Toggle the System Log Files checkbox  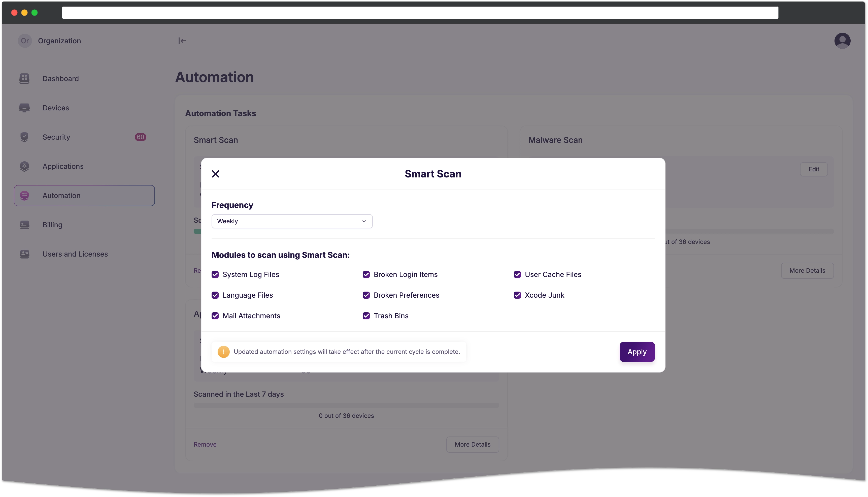pyautogui.click(x=215, y=274)
